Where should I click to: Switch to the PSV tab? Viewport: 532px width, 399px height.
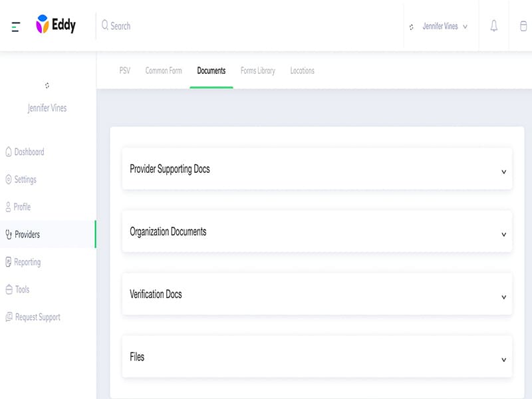click(125, 70)
